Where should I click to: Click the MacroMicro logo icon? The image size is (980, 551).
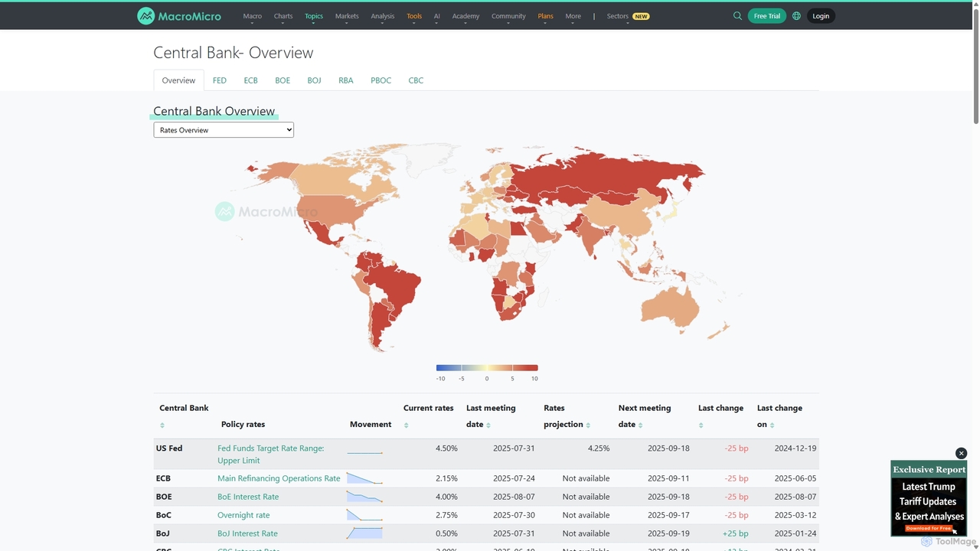coord(145,16)
